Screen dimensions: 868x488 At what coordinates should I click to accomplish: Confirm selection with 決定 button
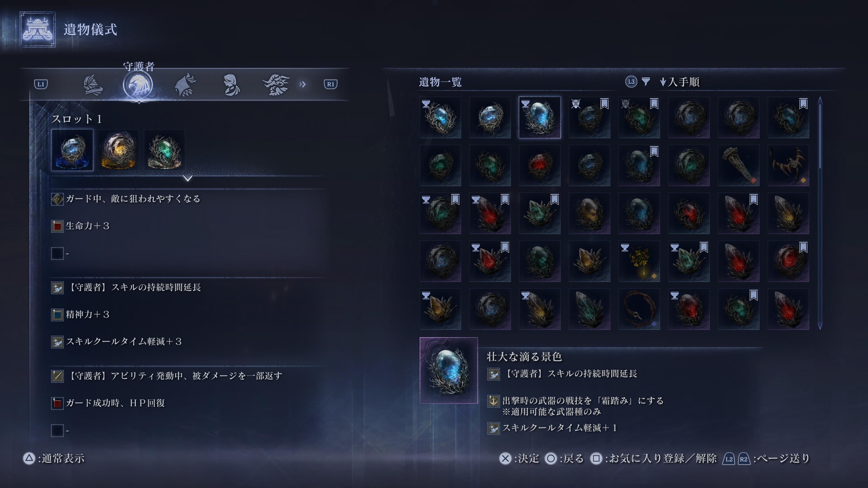point(519,458)
